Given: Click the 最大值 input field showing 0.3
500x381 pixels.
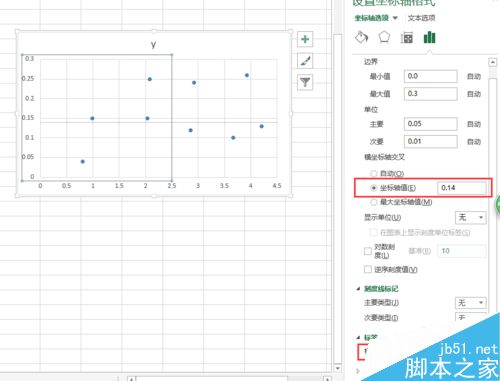Looking at the screenshot, I should click(430, 94).
